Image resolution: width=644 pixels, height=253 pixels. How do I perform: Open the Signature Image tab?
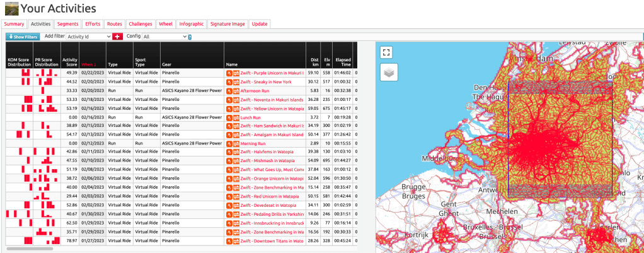click(227, 24)
